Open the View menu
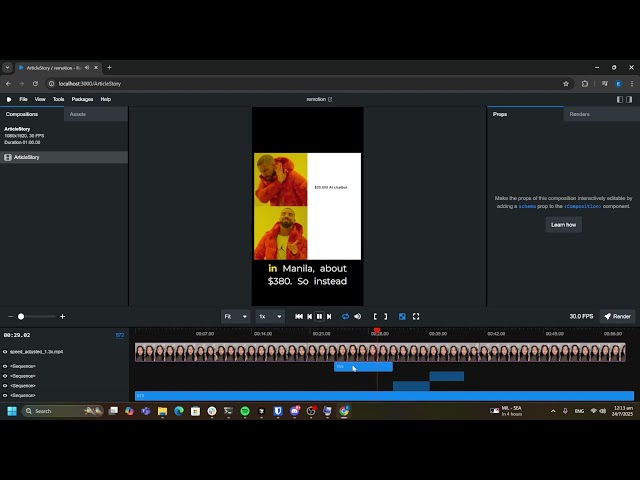640x480 pixels. coord(40,99)
